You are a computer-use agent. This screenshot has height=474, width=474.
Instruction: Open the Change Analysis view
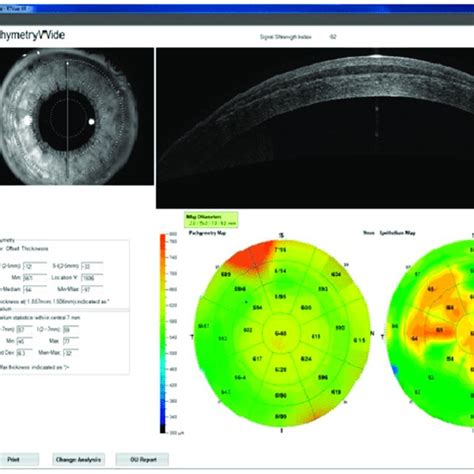click(78, 459)
